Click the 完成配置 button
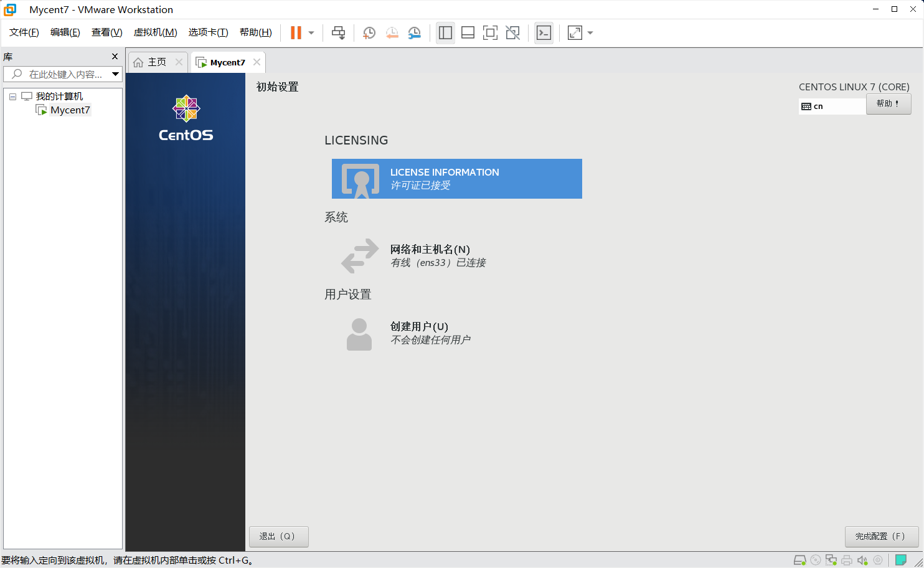This screenshot has height=568, width=924. [881, 536]
